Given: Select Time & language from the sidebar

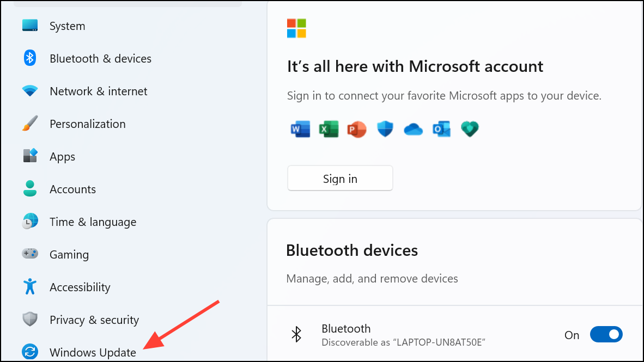Looking at the screenshot, I should [x=30, y=222].
